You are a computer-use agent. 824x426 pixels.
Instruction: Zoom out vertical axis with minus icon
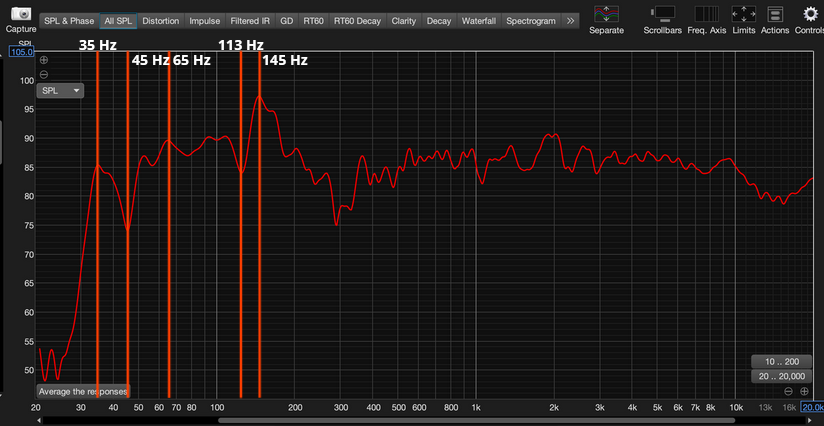pos(44,74)
